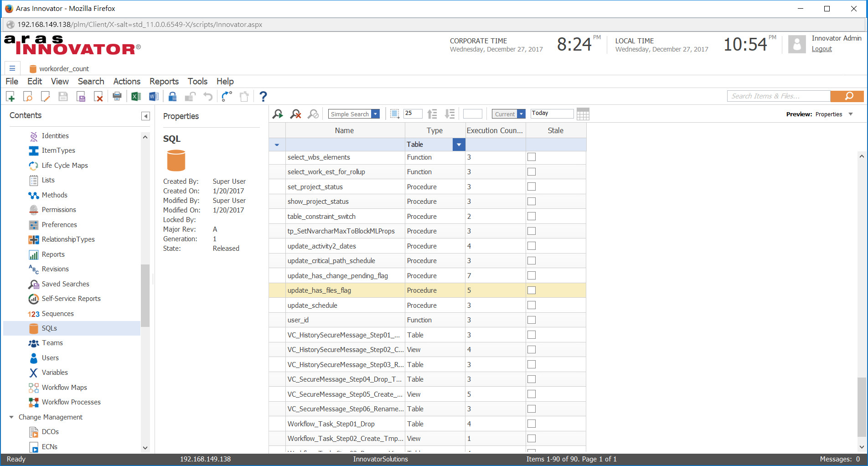Viewport: 868px width, 466px height.
Task: Sort by the Type column header
Action: click(x=435, y=130)
